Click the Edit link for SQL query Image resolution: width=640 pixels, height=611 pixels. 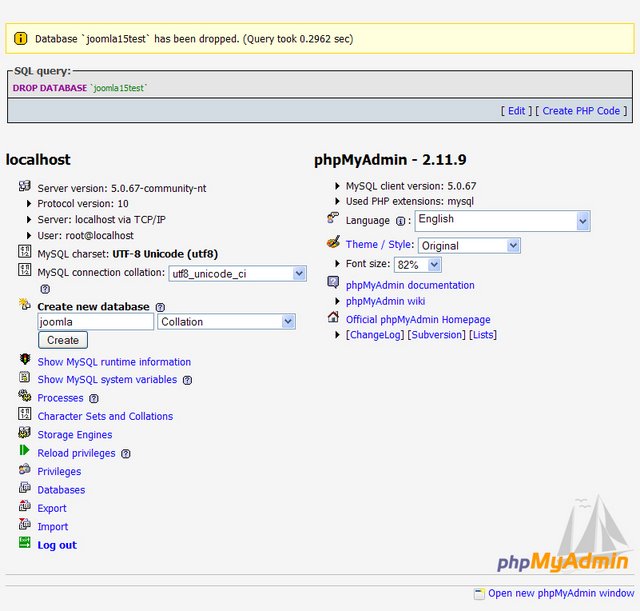pos(516,111)
